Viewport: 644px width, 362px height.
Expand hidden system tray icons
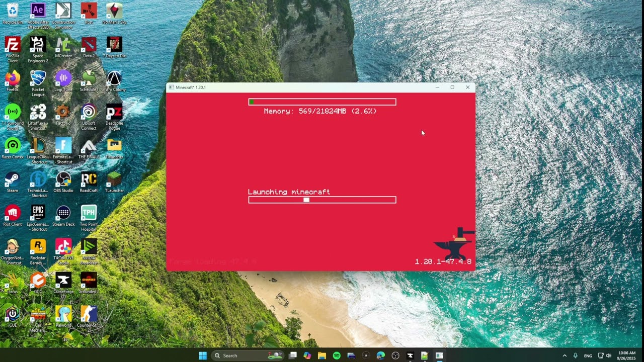(565, 355)
